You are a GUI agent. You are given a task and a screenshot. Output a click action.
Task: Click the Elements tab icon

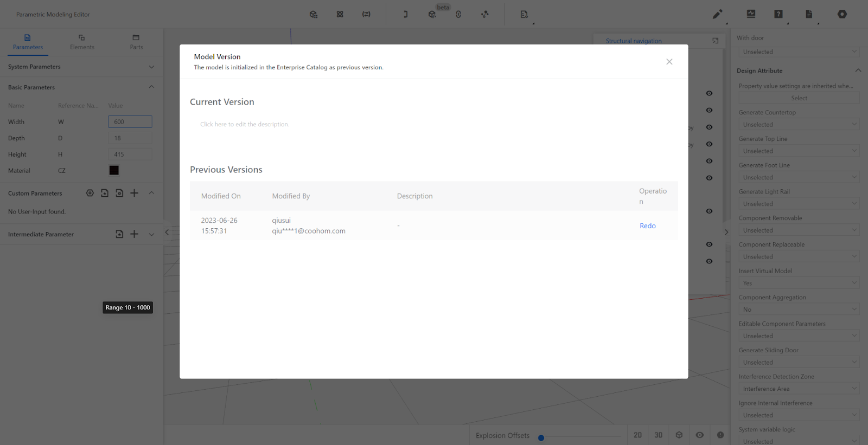coord(82,38)
